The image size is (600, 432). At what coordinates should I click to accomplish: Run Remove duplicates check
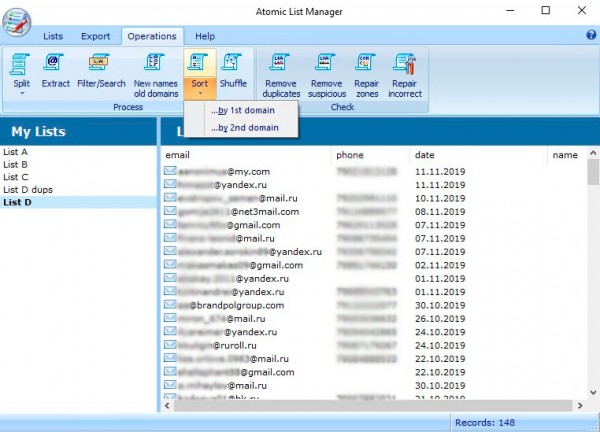281,75
